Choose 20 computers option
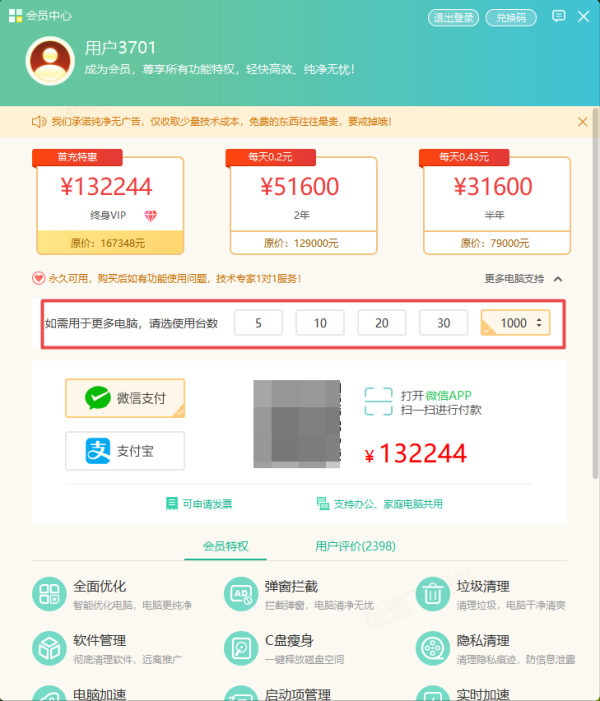The width and height of the screenshot is (600, 701). click(382, 323)
